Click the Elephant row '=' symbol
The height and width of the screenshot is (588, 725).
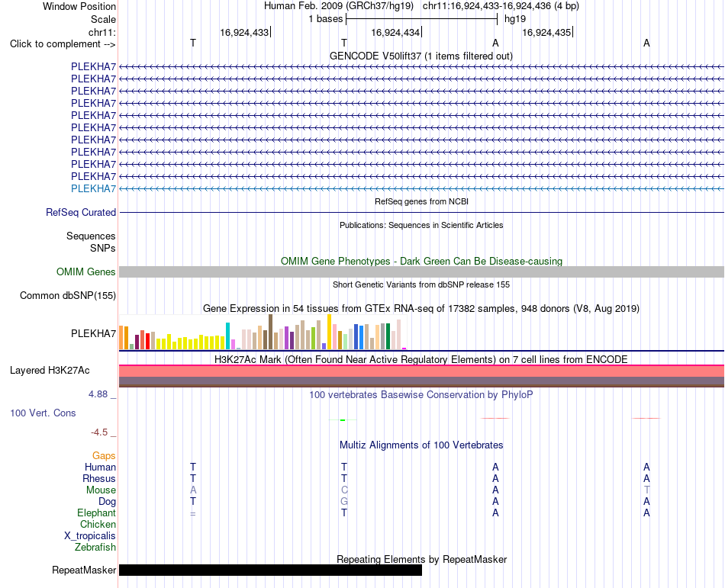pyautogui.click(x=193, y=513)
